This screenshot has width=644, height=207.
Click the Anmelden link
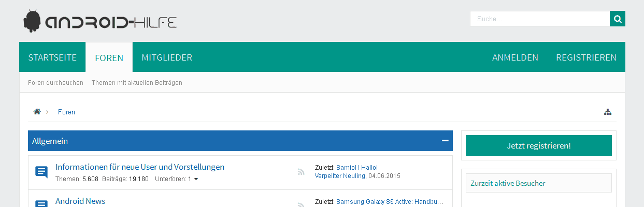[x=515, y=57]
